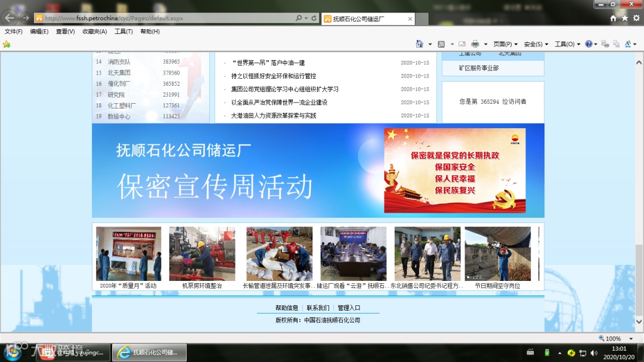Close the 抚顺石化公司储运厂 tab
644x362 pixels.
pos(410,19)
